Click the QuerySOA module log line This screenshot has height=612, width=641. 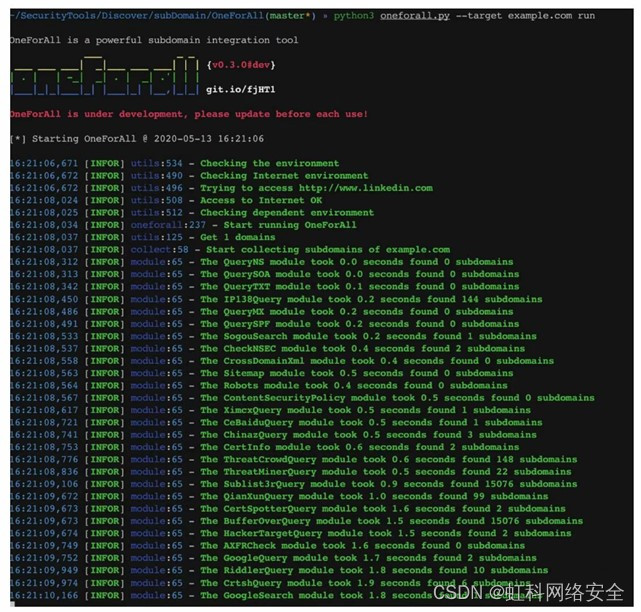pyautogui.click(x=264, y=274)
